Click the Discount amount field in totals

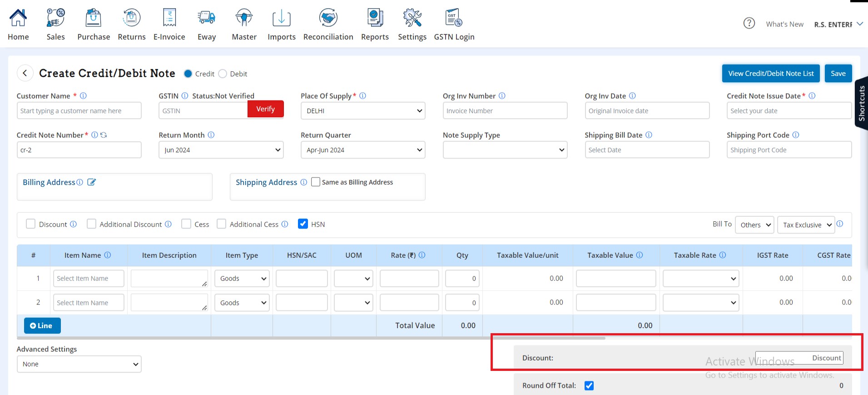pyautogui.click(x=799, y=358)
